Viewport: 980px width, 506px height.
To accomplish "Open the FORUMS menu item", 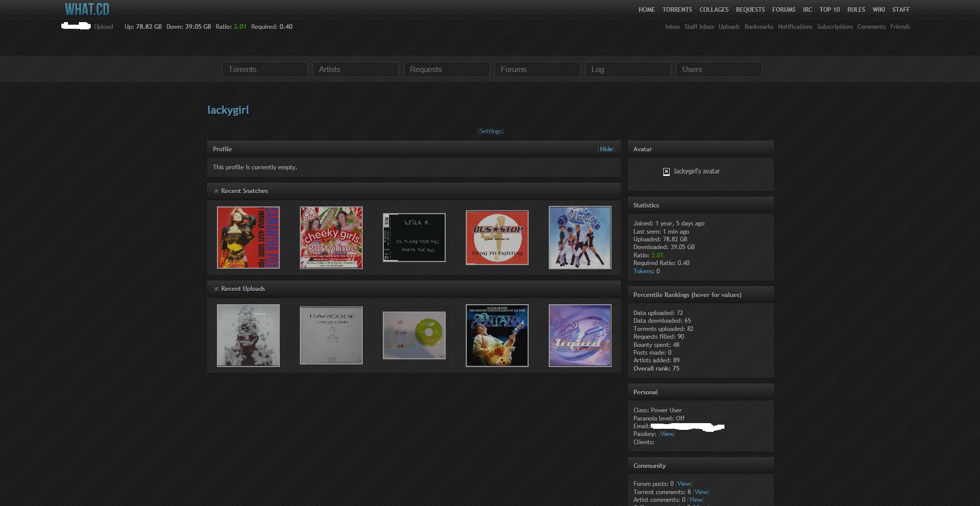I will pyautogui.click(x=784, y=10).
